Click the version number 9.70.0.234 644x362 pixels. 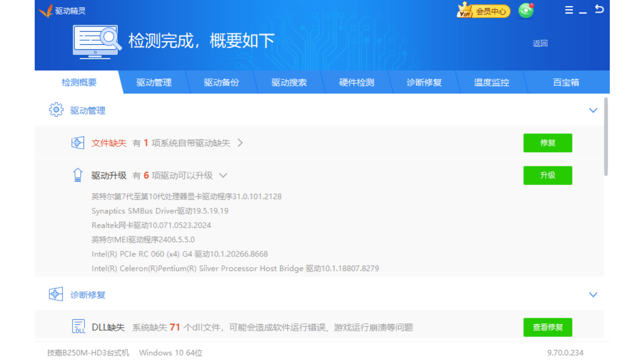[x=566, y=353]
